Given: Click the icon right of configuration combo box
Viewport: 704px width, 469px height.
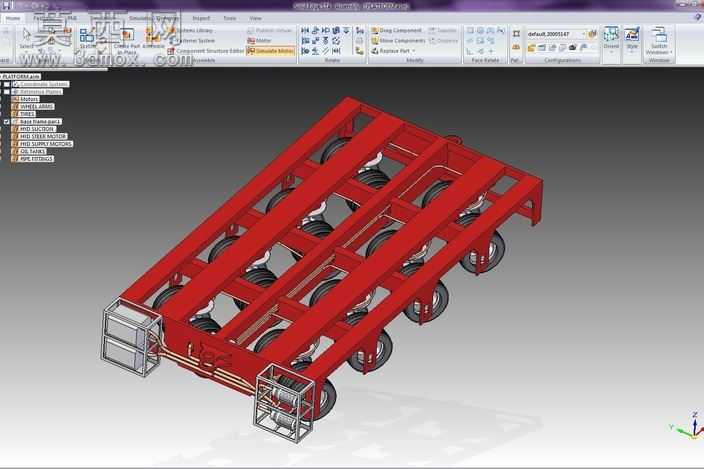Looking at the screenshot, I should [x=592, y=34].
